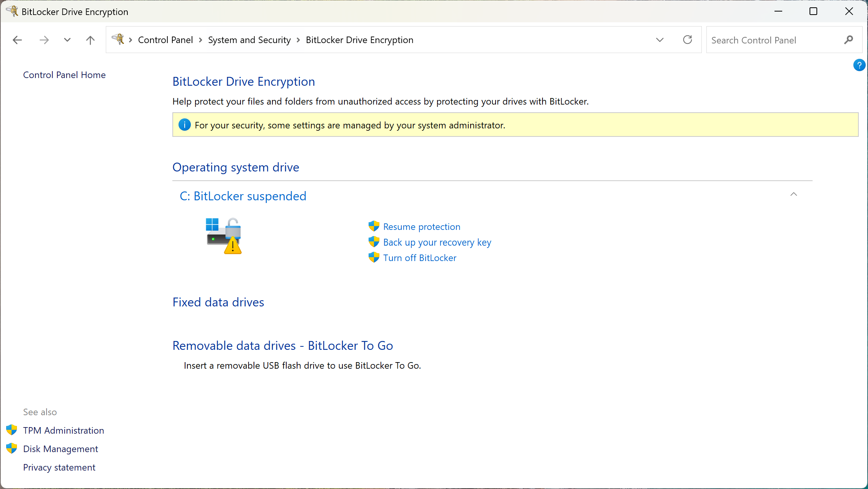868x489 pixels.
Task: Click Resume protection link
Action: coord(421,227)
